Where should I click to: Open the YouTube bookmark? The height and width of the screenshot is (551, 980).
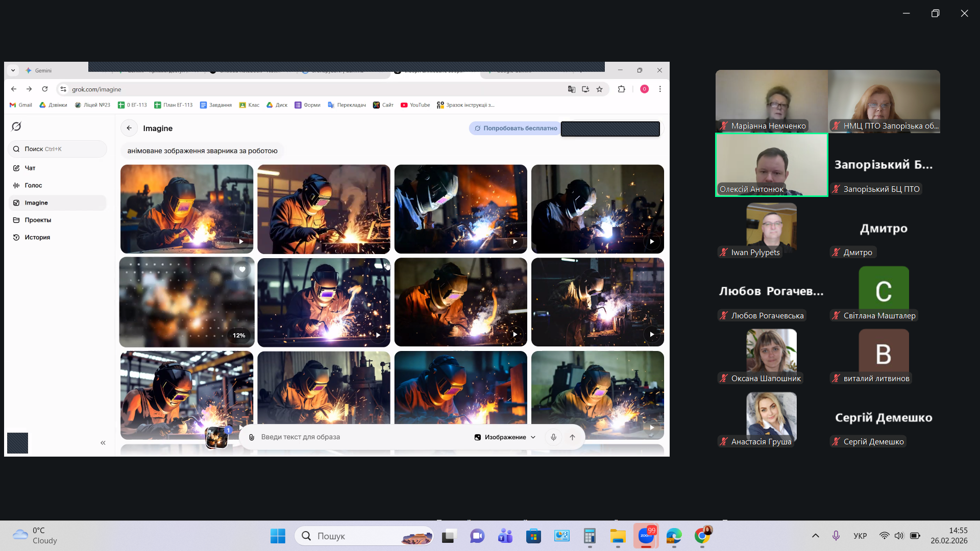415,105
